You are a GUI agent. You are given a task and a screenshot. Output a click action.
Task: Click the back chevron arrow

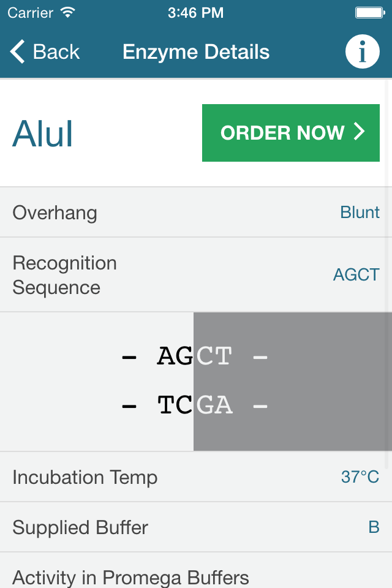point(17,51)
